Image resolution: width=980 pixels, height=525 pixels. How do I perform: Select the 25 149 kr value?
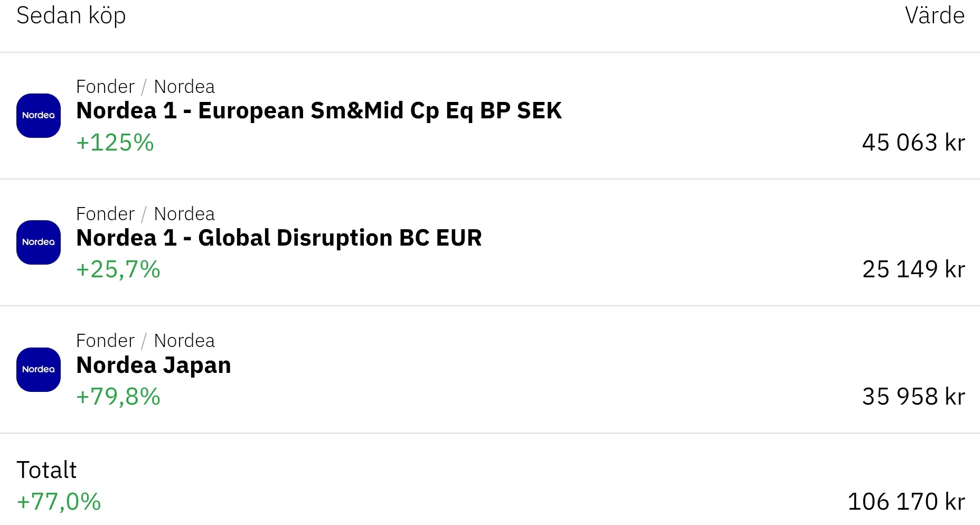click(x=913, y=269)
